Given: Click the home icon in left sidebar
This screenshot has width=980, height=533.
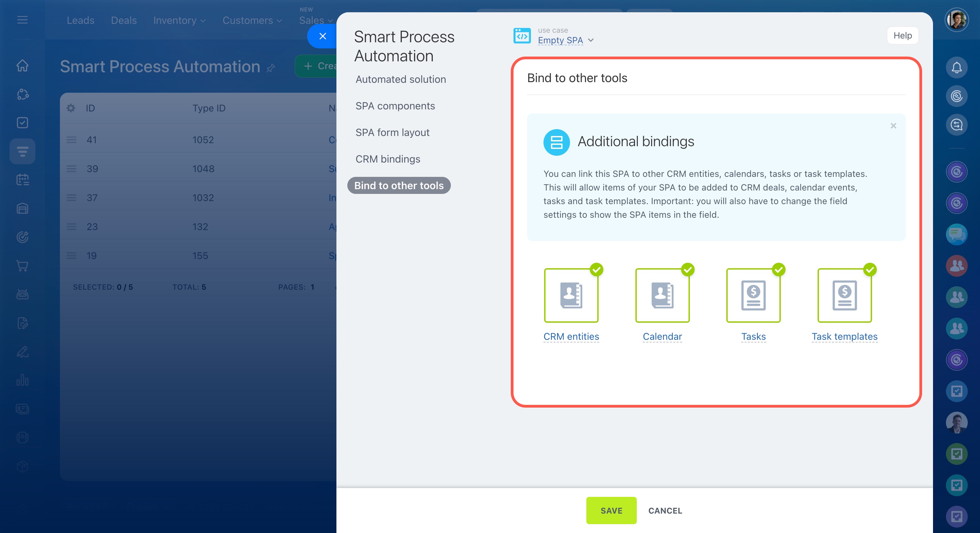Looking at the screenshot, I should click(22, 65).
